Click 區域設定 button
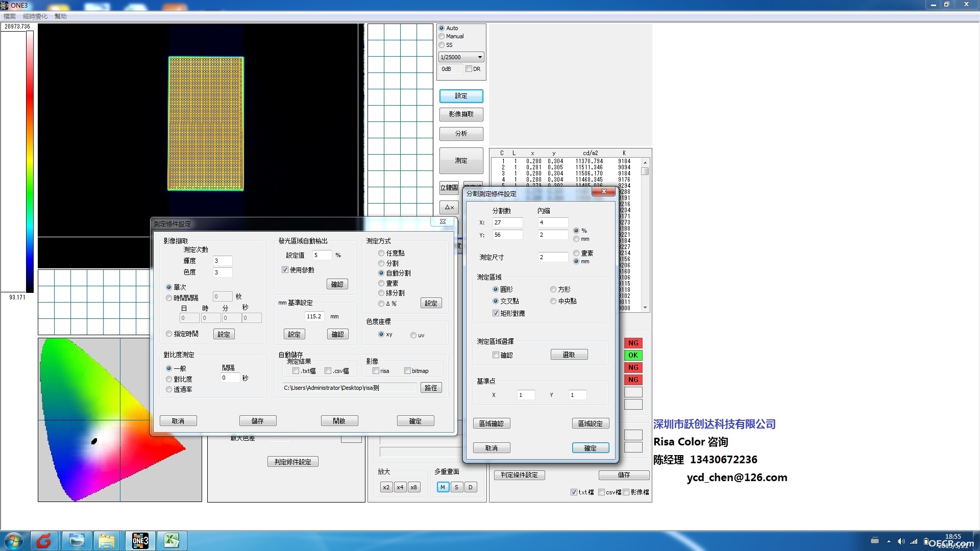Screen dimensions: 980x551 tap(591, 423)
